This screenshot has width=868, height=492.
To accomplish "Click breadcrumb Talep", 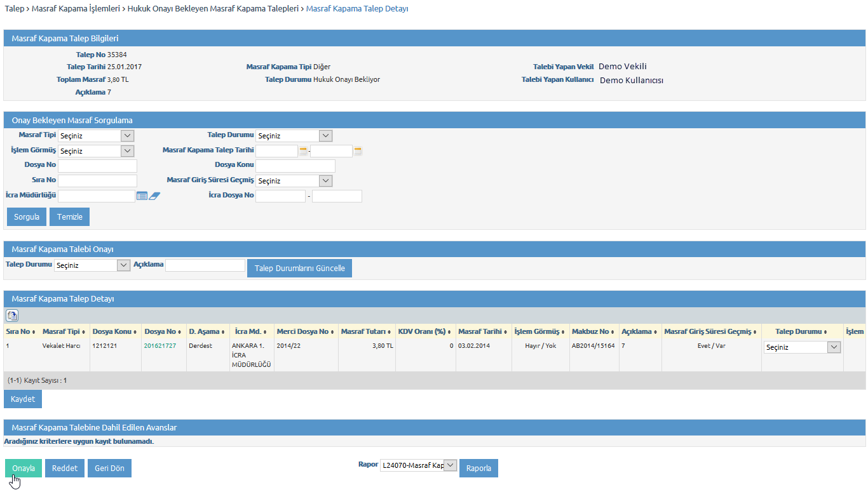I will pos(15,9).
